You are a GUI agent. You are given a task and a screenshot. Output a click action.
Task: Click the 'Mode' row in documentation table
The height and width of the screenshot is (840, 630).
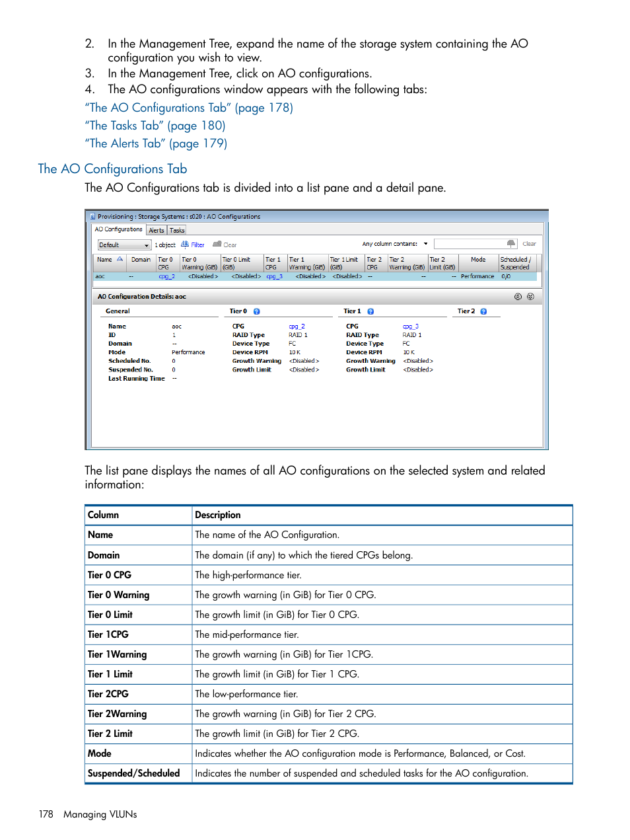click(x=329, y=753)
